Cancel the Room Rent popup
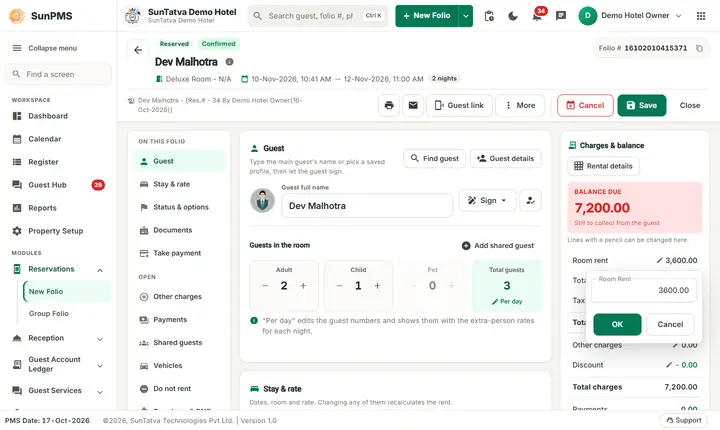 pos(670,324)
